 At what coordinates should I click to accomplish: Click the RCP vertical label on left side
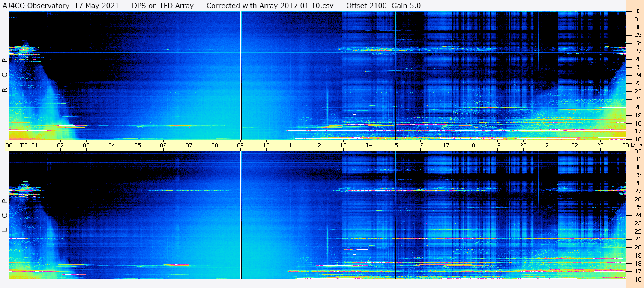[5, 75]
